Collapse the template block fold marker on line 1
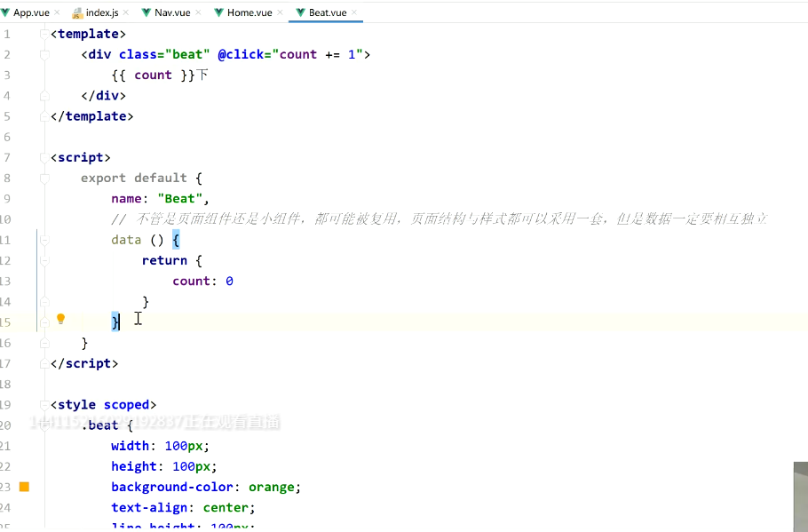This screenshot has height=532, width=808. tap(44, 34)
